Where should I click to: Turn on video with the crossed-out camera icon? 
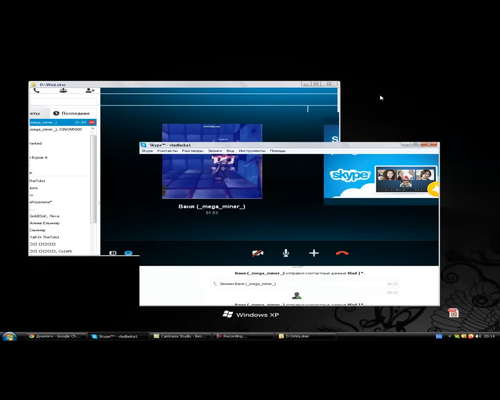pos(257,253)
